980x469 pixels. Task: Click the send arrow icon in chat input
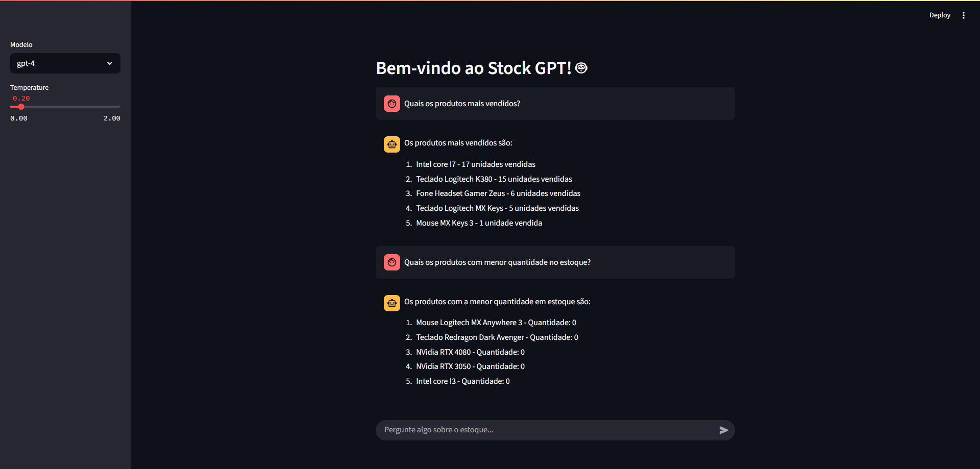(724, 430)
